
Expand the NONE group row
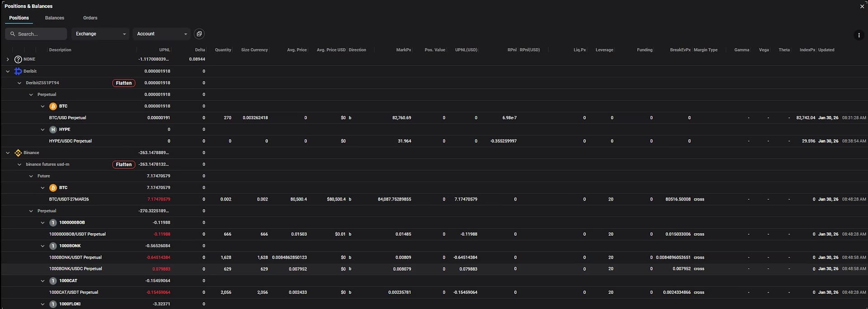8,59
